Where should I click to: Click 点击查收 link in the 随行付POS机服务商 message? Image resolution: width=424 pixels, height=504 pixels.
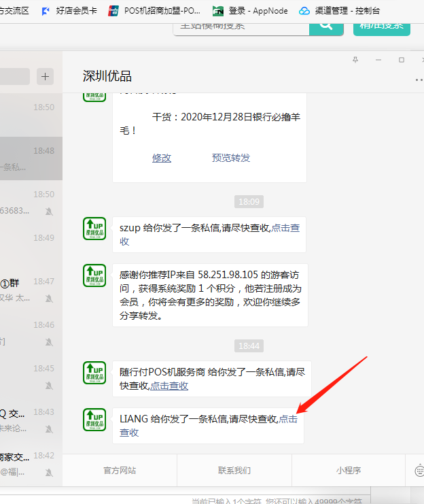coord(169,386)
